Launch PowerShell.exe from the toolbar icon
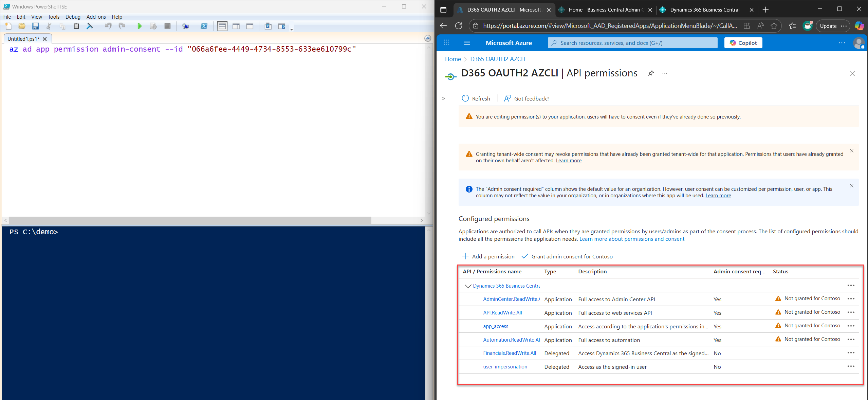The height and width of the screenshot is (400, 868). [x=204, y=26]
